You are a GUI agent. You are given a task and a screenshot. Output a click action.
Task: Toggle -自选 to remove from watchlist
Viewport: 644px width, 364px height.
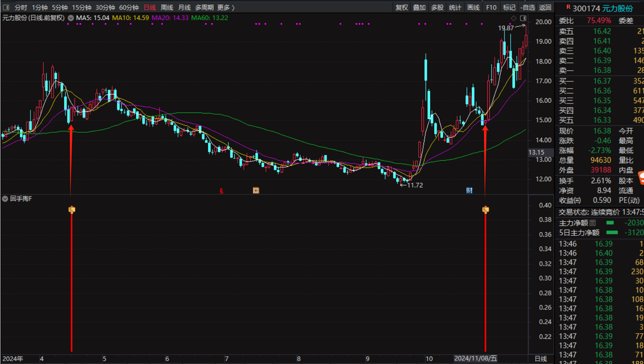click(x=527, y=7)
